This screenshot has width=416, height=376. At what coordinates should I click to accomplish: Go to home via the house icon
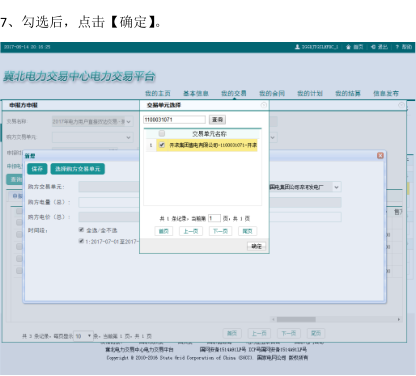[348, 47]
